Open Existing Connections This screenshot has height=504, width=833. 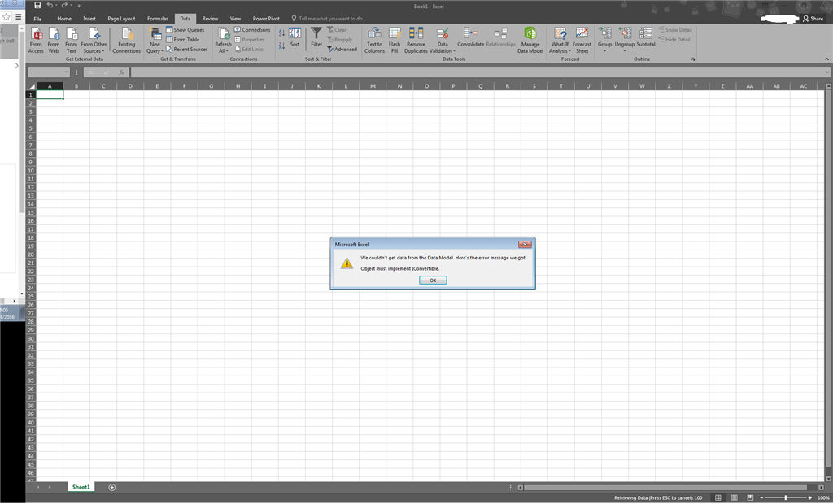(x=126, y=41)
